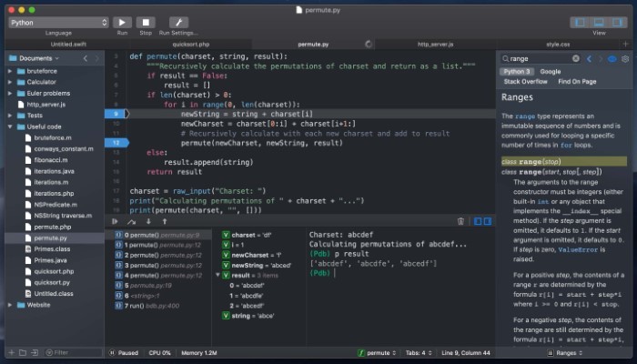Click continue execution debugger icon
637x364 pixels.
click(115, 221)
